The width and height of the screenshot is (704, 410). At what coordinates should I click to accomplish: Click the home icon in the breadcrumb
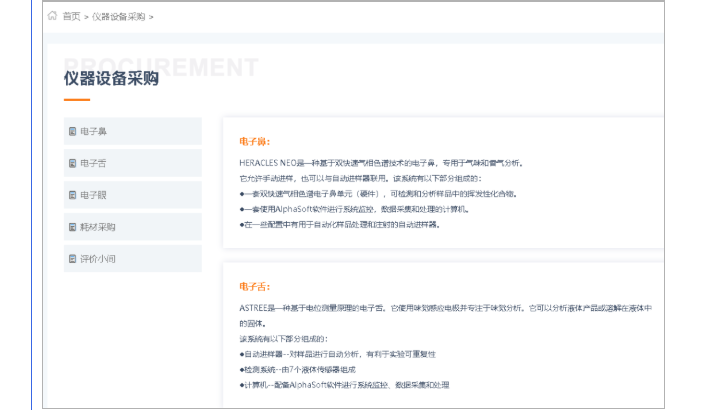(53, 17)
